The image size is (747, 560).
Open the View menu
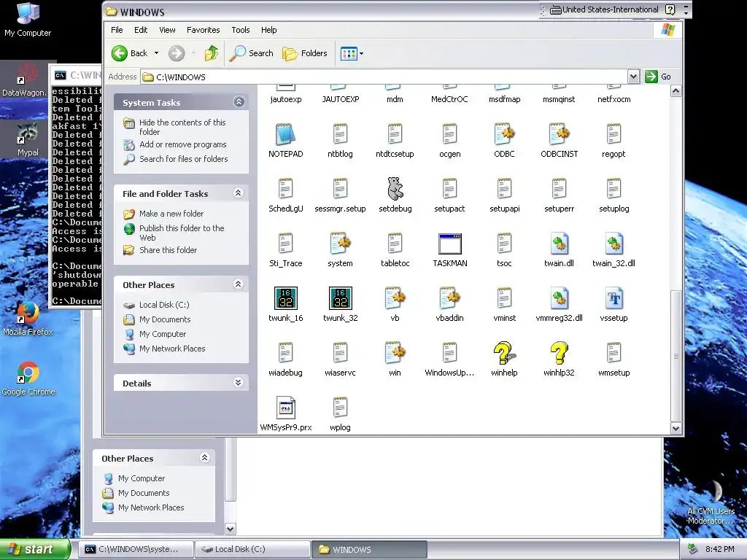[x=167, y=30]
